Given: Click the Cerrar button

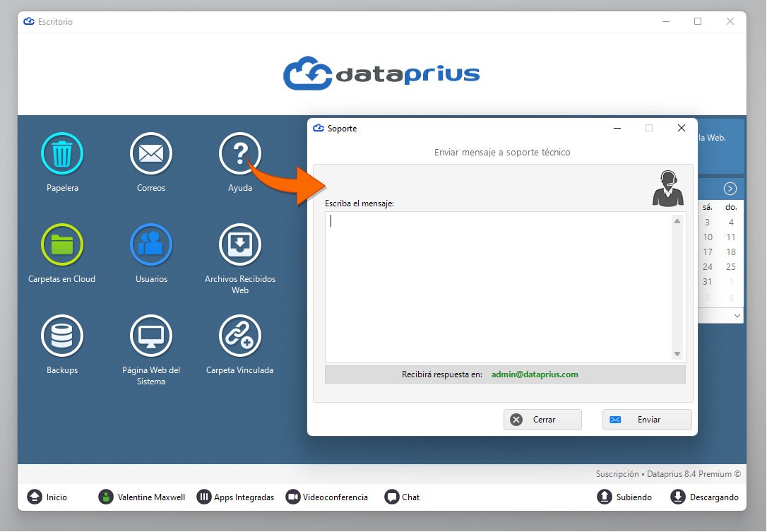Looking at the screenshot, I should pos(542,420).
